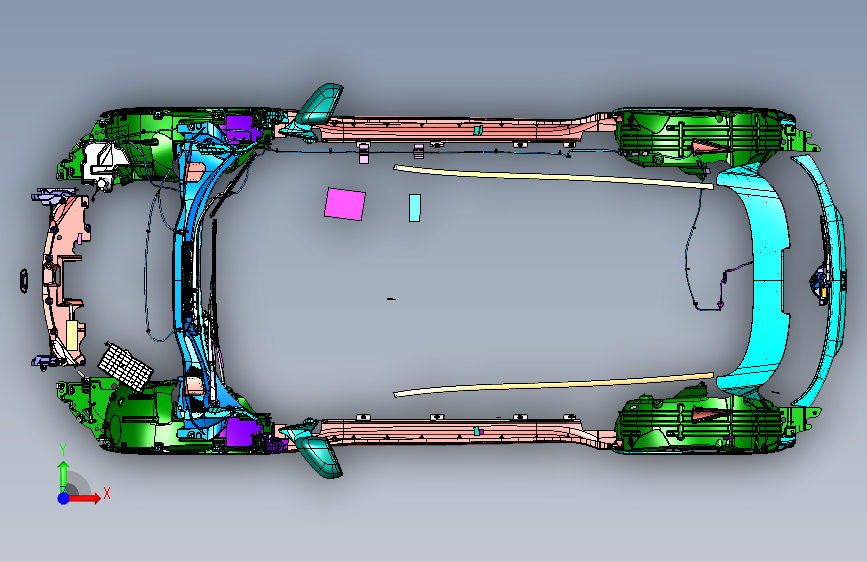The height and width of the screenshot is (562, 867).
Task: Select the small cyan rectangle beside the magenta panel
Action: (415, 208)
